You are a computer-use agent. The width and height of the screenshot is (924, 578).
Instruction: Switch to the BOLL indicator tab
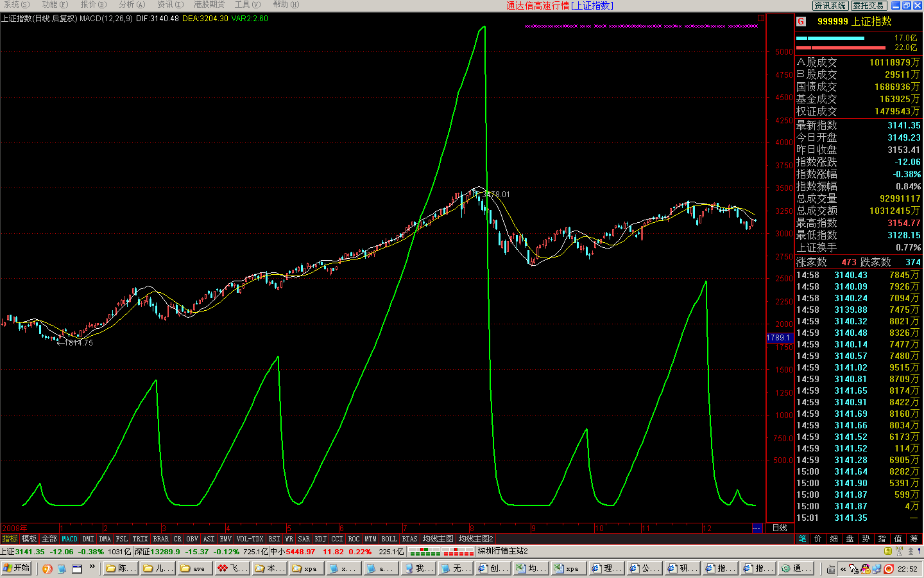(389, 539)
